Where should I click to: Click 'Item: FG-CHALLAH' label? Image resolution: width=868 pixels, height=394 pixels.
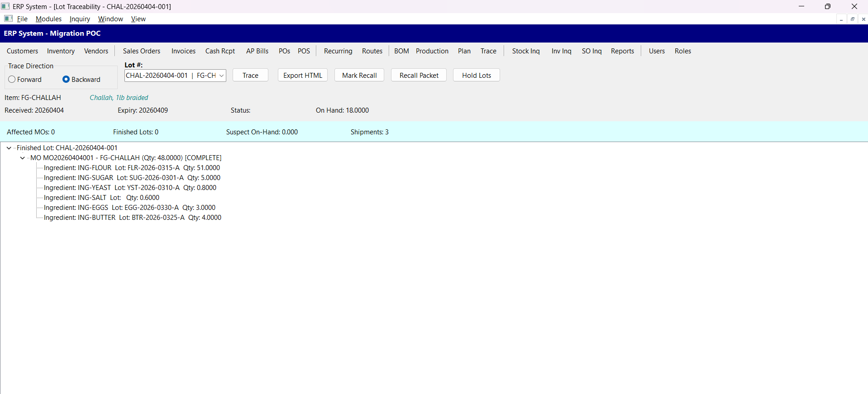coord(33,98)
